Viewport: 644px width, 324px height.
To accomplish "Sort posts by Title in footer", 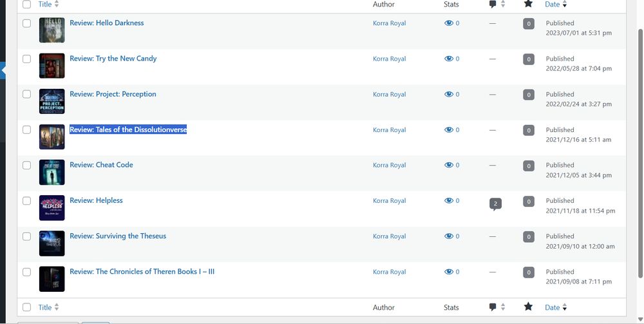I will pyautogui.click(x=48, y=307).
